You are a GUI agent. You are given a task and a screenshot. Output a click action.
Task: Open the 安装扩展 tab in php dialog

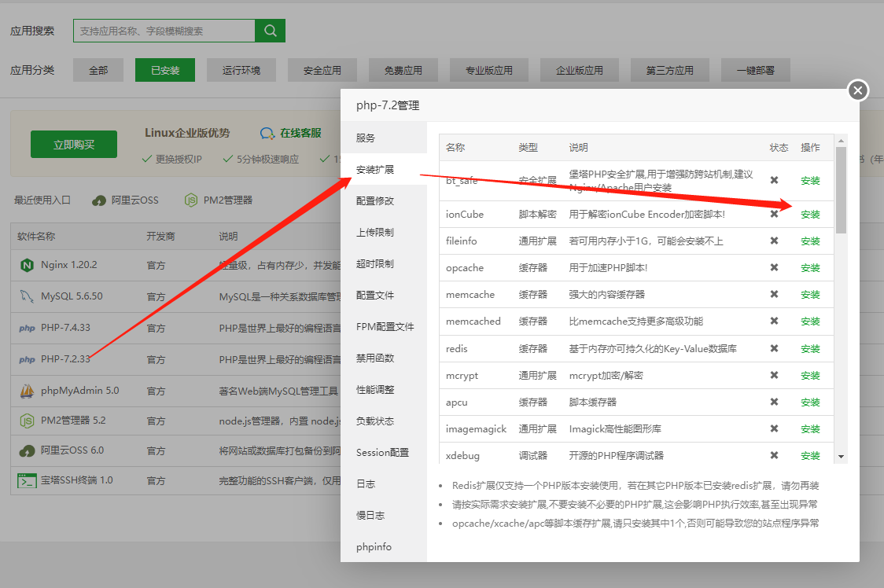click(383, 169)
